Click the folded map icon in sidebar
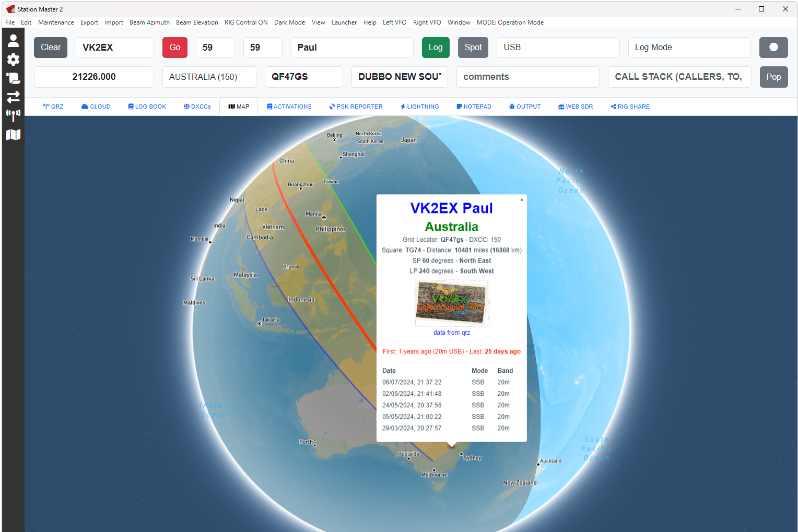 (13, 135)
